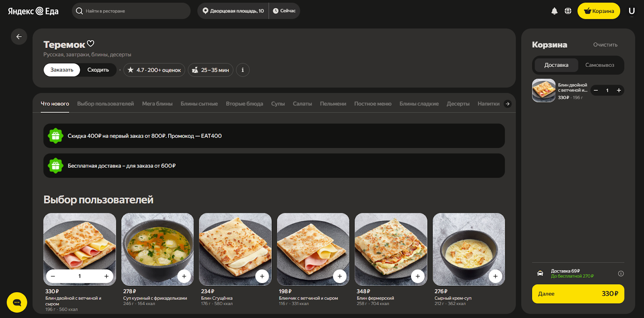This screenshot has width=644, height=318.
Task: Clear the cart with Очистить
Action: coord(605,45)
